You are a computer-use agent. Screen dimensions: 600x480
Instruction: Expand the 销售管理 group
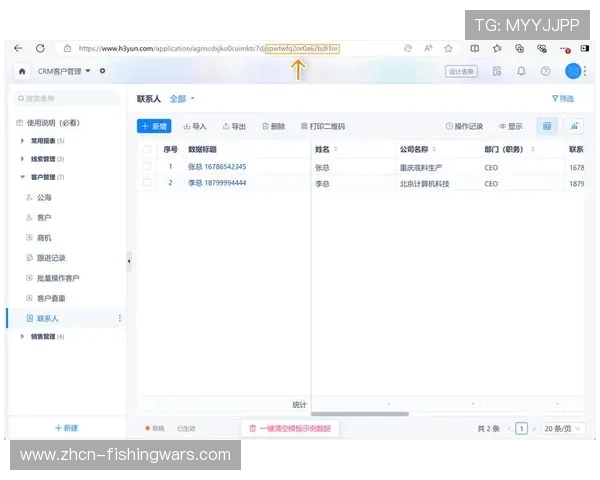pyautogui.click(x=22, y=336)
